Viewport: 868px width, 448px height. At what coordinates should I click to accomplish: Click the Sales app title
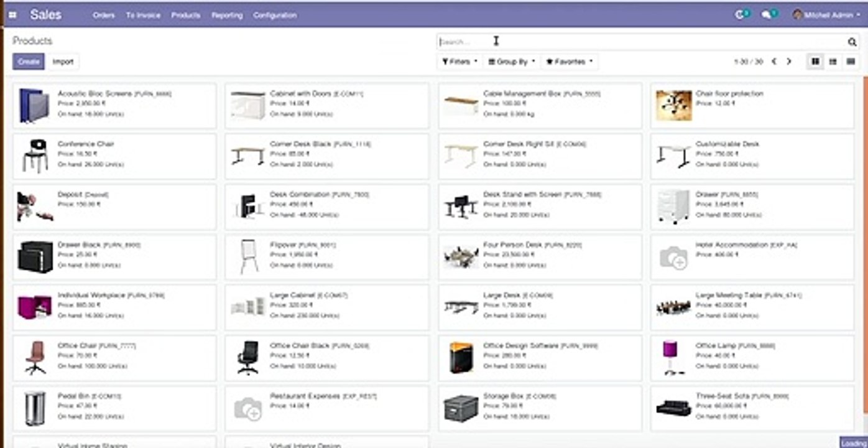46,15
